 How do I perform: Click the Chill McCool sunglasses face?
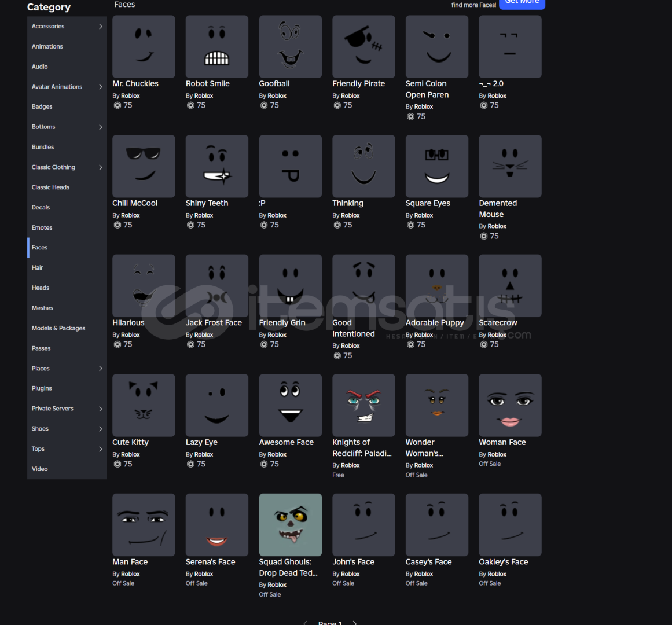144,166
